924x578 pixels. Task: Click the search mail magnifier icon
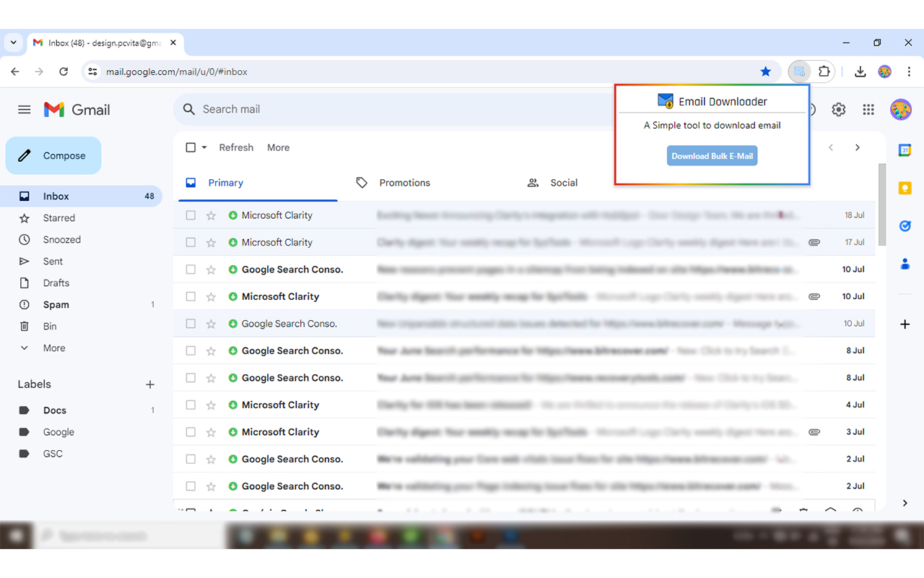click(x=188, y=109)
